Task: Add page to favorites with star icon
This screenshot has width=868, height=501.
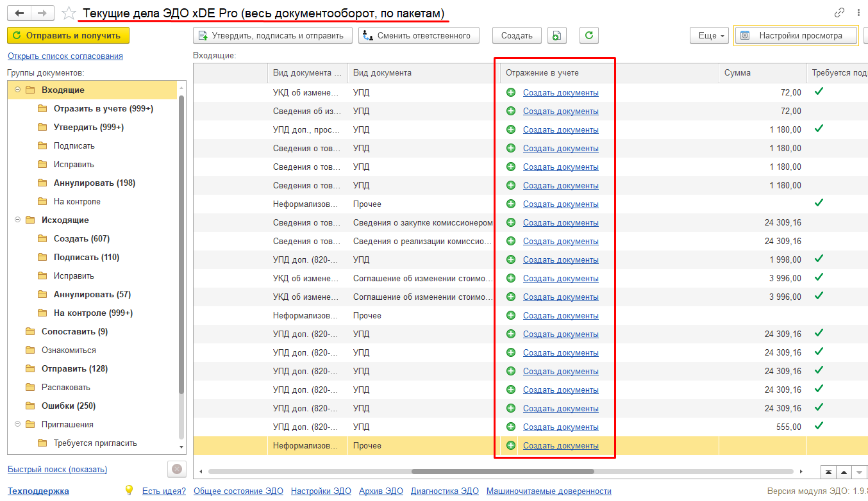Action: [x=69, y=13]
